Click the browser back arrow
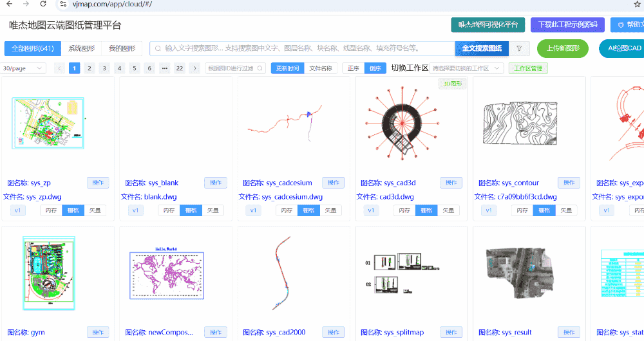Viewport: 644px width, 341px height. [x=10, y=4]
